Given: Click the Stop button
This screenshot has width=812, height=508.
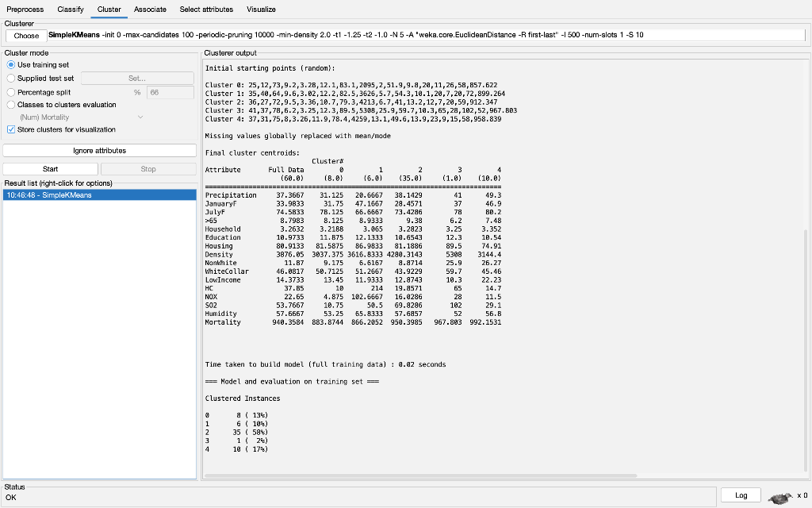Looking at the screenshot, I should click(149, 168).
